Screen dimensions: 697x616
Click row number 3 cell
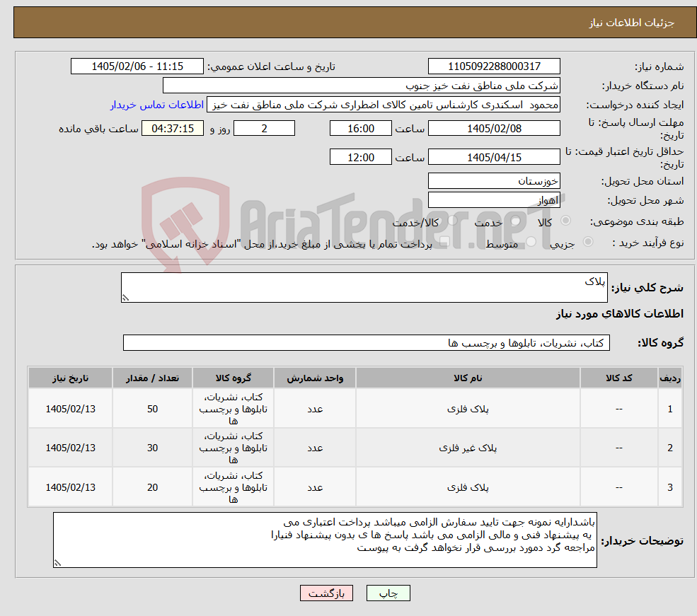tap(670, 488)
